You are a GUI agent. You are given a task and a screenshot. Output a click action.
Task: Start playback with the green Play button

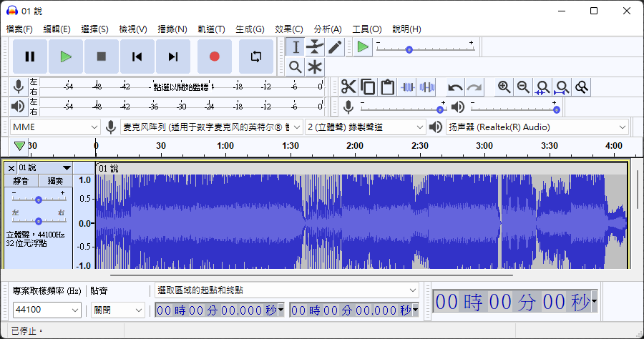pos(66,56)
